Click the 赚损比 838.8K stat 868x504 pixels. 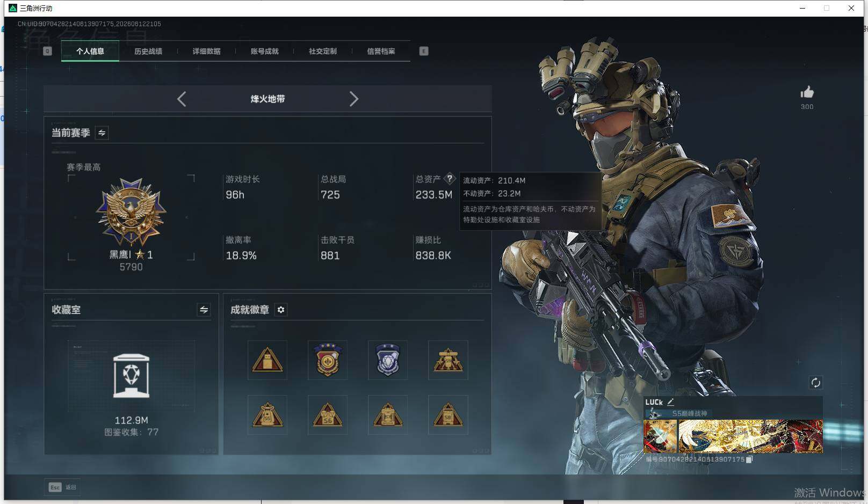point(433,248)
